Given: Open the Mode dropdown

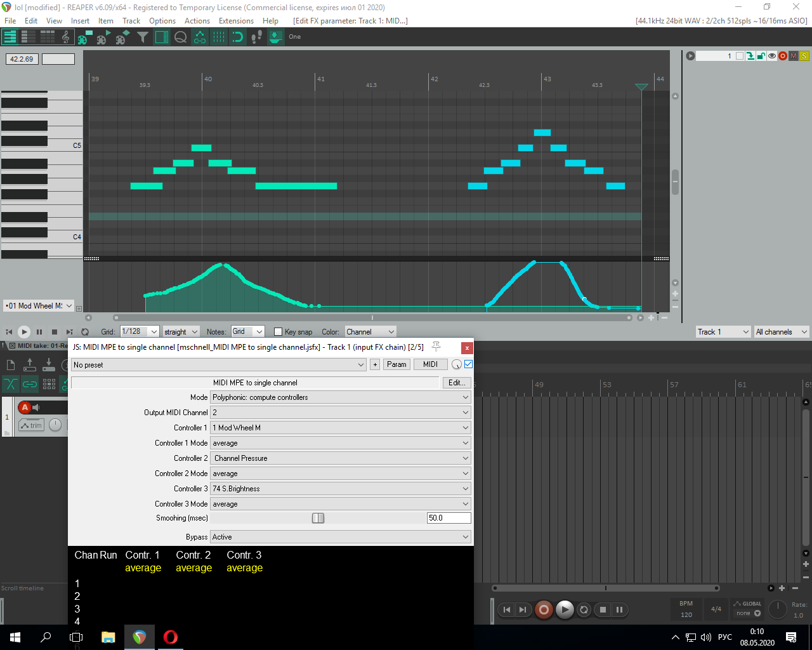Looking at the screenshot, I should pos(341,397).
